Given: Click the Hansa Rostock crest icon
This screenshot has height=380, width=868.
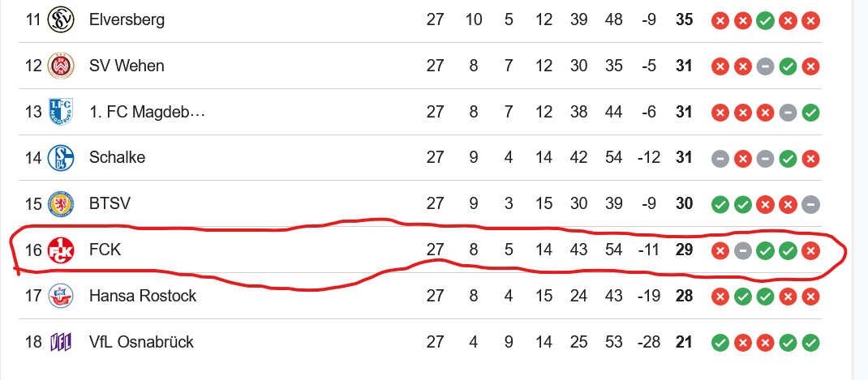Looking at the screenshot, I should 59,296.
